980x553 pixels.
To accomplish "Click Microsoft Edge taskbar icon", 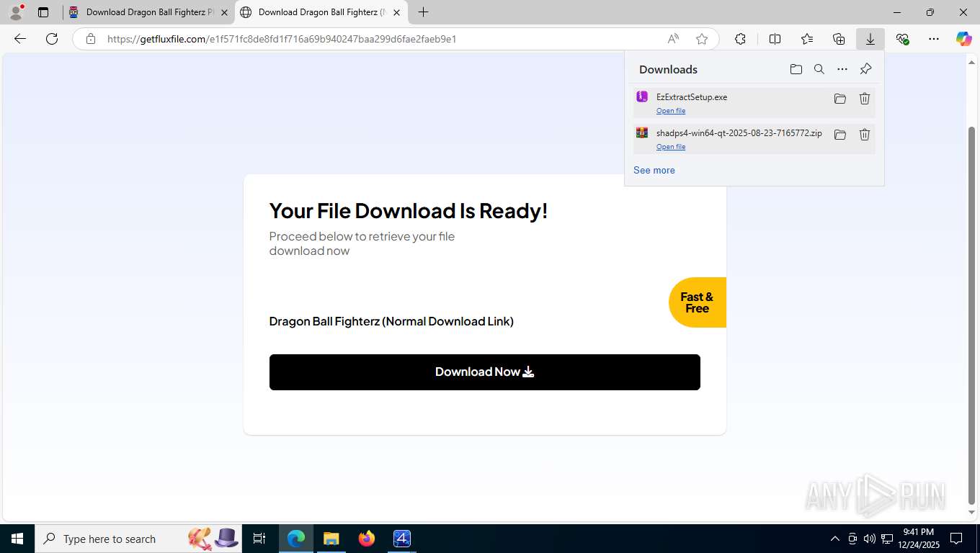I will point(296,539).
